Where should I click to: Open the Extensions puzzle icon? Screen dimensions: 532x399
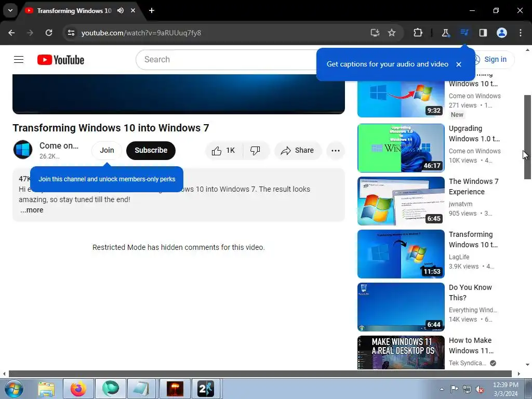pyautogui.click(x=418, y=33)
